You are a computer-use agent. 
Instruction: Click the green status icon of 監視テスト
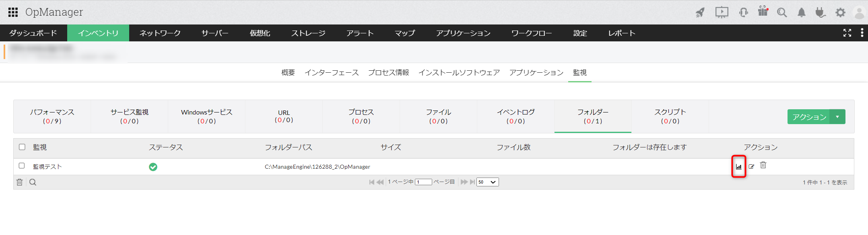point(153,167)
